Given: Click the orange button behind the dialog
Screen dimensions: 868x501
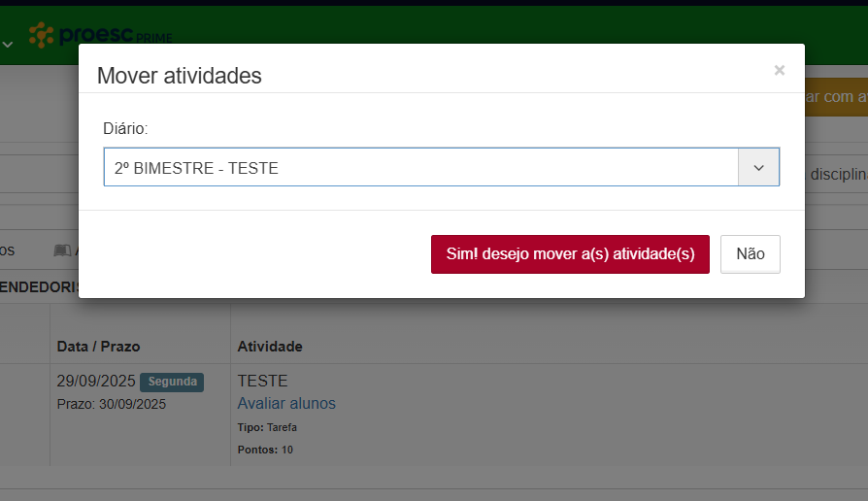Looking at the screenshot, I should (836, 96).
